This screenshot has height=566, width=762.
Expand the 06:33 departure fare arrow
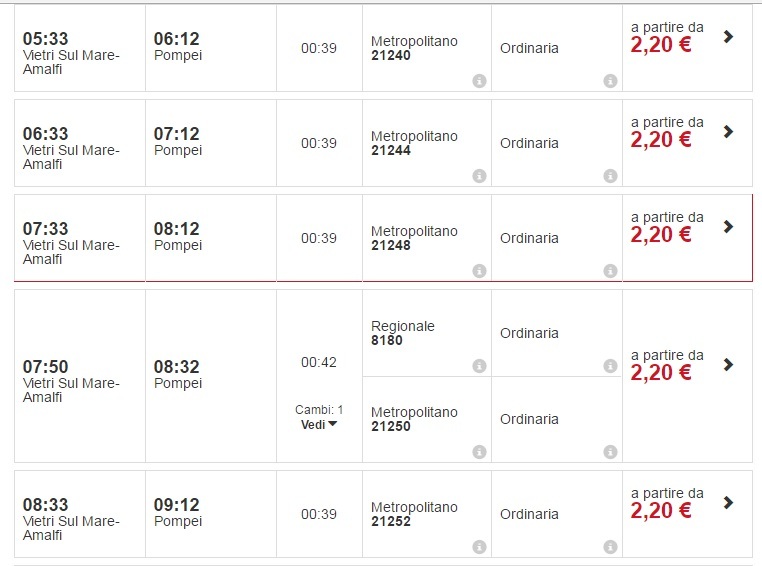(728, 132)
